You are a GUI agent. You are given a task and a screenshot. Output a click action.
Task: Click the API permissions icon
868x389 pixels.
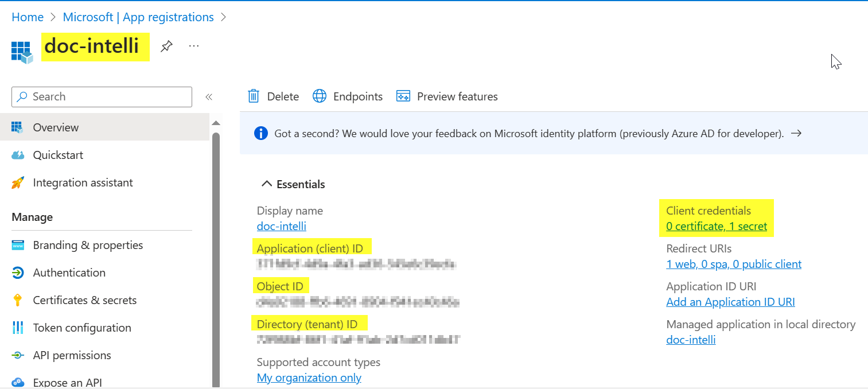18,355
